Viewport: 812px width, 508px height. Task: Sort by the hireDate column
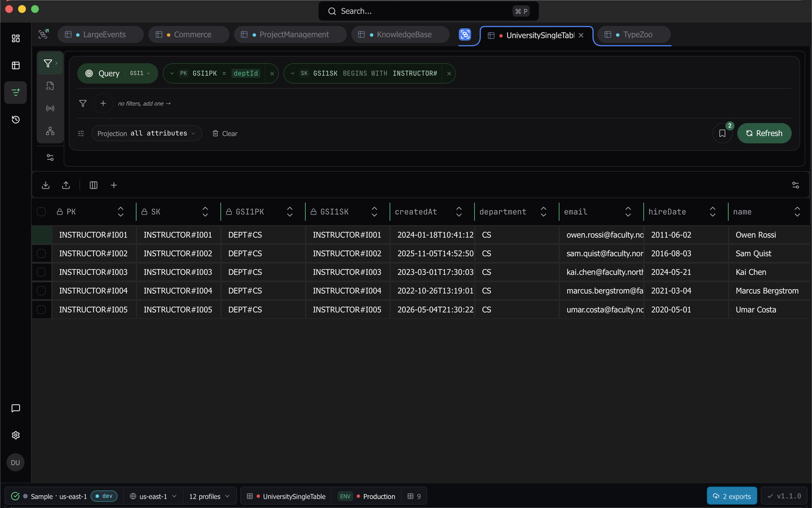point(713,212)
